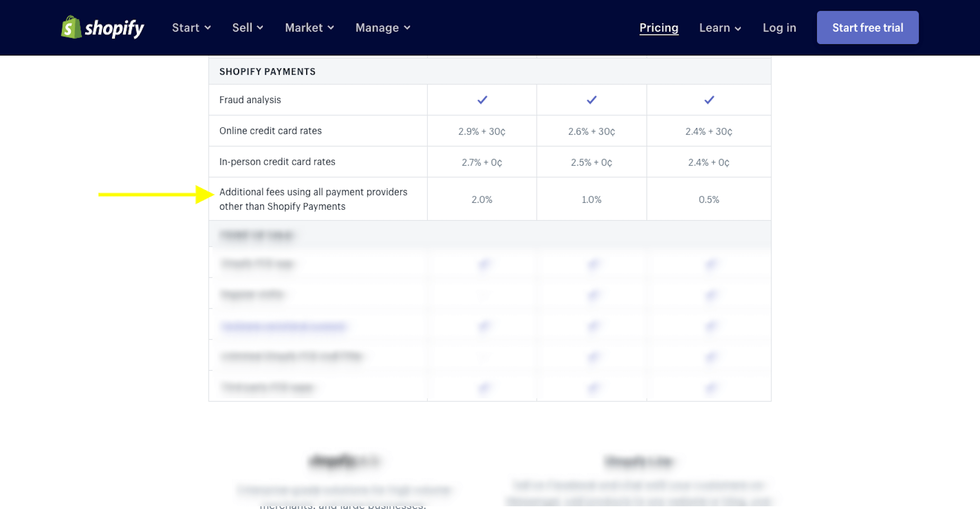Select the 0.5% additional fee cell

point(709,200)
